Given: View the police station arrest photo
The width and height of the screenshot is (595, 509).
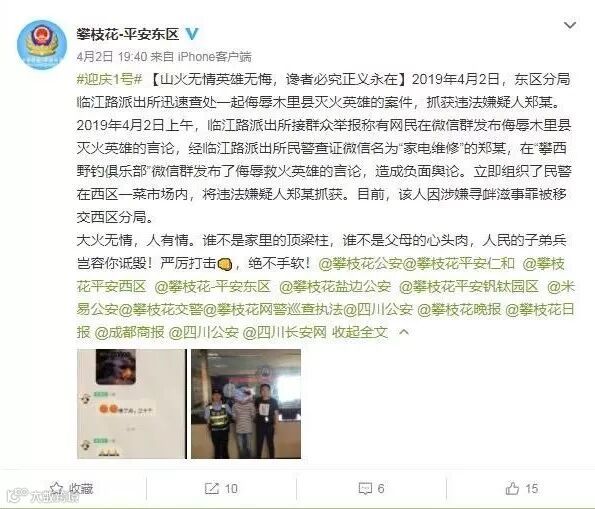Looking at the screenshot, I should click(246, 404).
